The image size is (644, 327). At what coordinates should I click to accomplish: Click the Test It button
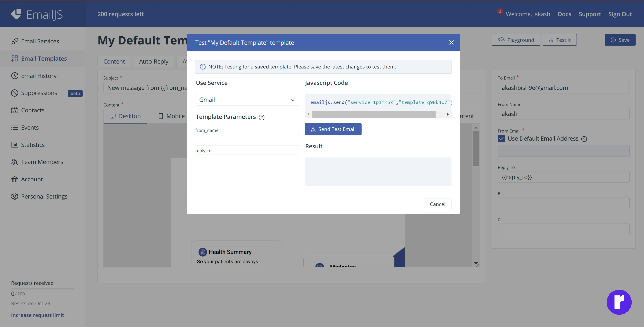coord(559,40)
